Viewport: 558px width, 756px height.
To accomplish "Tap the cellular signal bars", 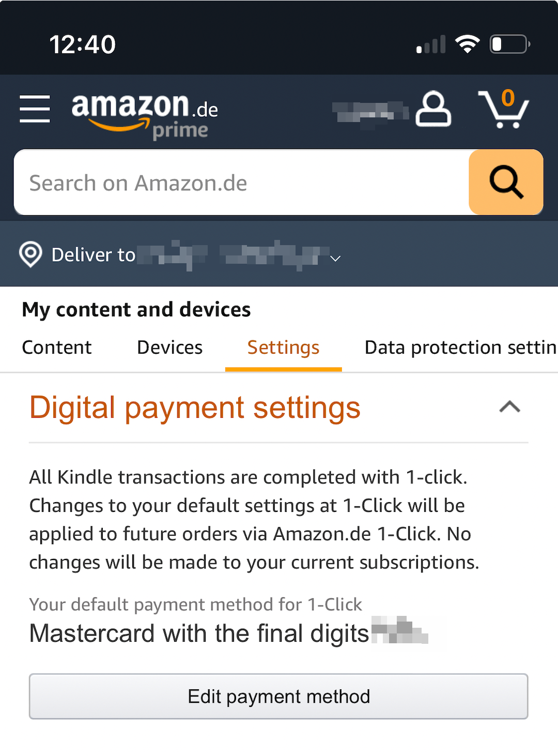I will point(431,44).
